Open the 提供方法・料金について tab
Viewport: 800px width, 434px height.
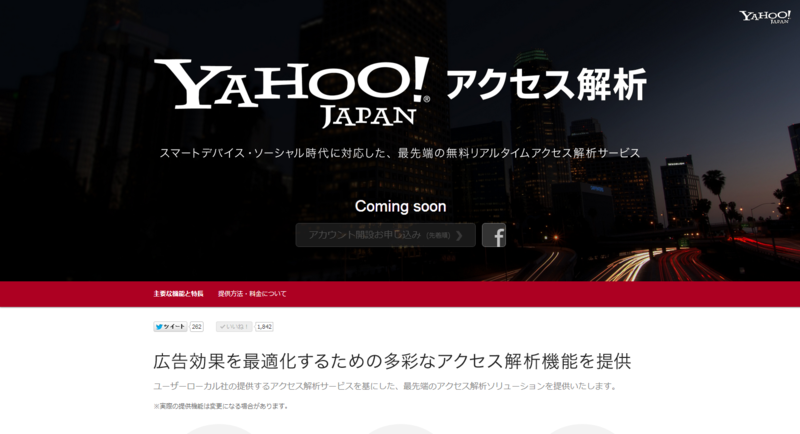click(252, 294)
